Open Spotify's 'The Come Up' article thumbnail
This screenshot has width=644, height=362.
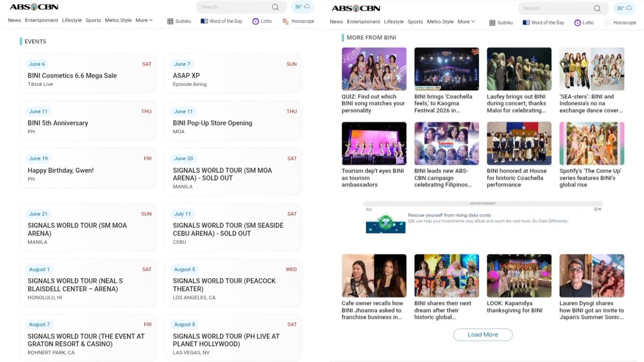click(592, 143)
